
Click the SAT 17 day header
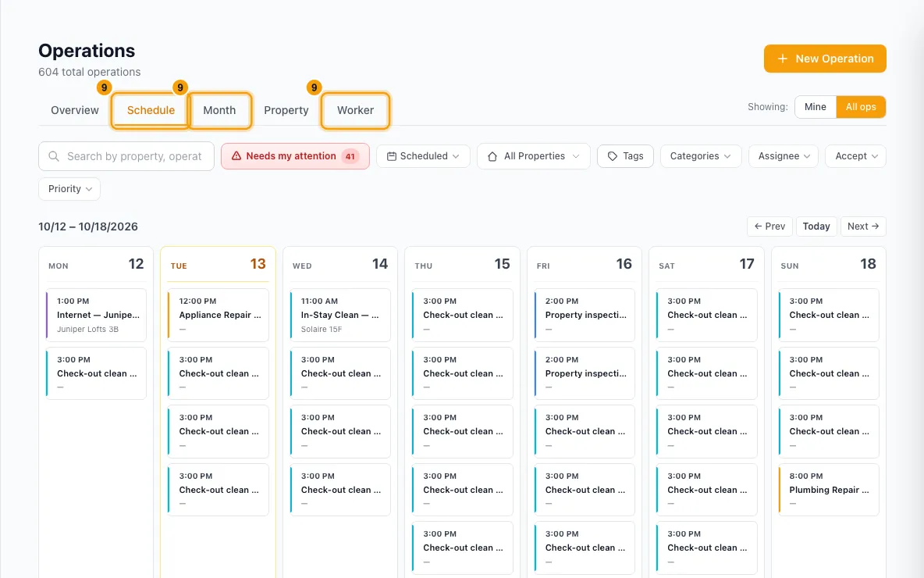coord(706,264)
